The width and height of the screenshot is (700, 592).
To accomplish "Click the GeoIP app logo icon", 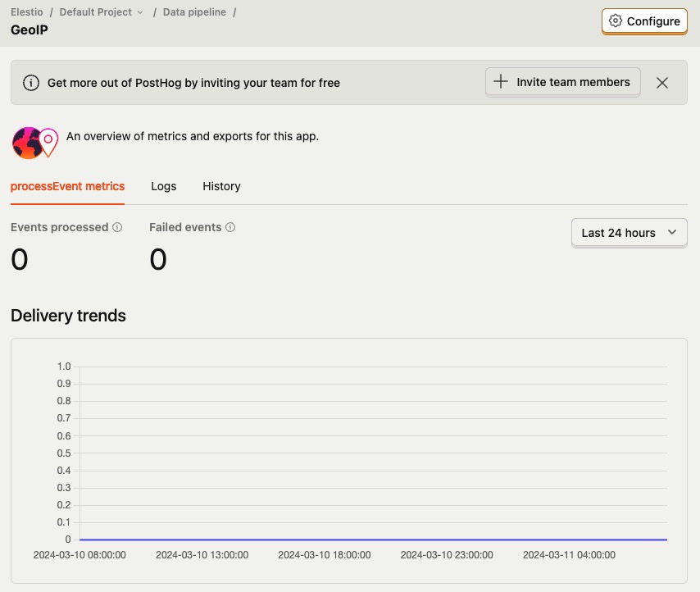I will pyautogui.click(x=33, y=141).
